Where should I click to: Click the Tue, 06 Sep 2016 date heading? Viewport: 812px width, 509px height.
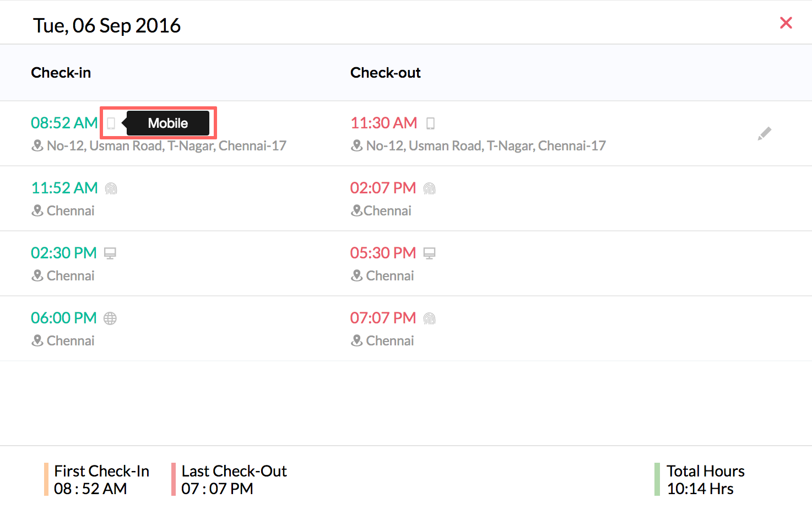[x=107, y=25]
